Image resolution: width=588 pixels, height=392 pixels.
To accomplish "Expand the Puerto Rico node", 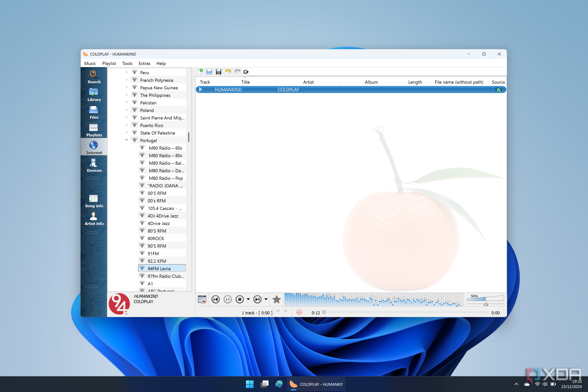I will pos(126,125).
